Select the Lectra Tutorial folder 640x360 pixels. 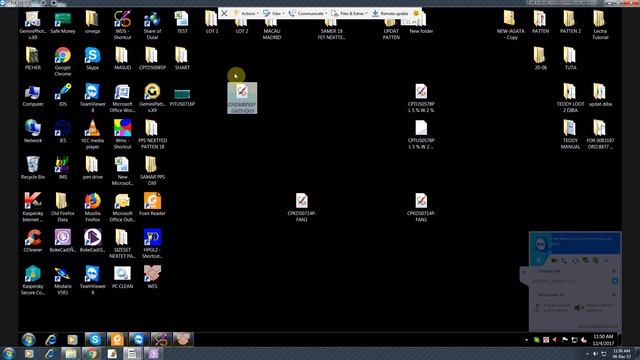coord(600,25)
